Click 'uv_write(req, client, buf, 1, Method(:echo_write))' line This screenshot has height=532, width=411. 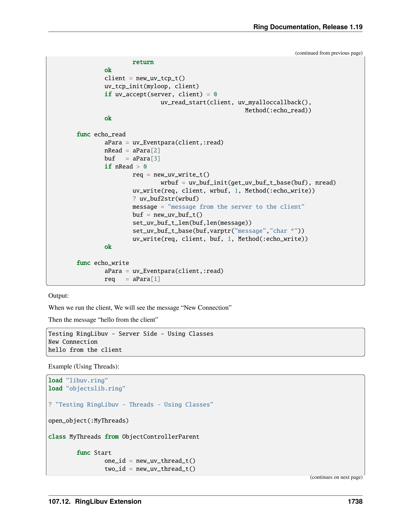coord(220,239)
